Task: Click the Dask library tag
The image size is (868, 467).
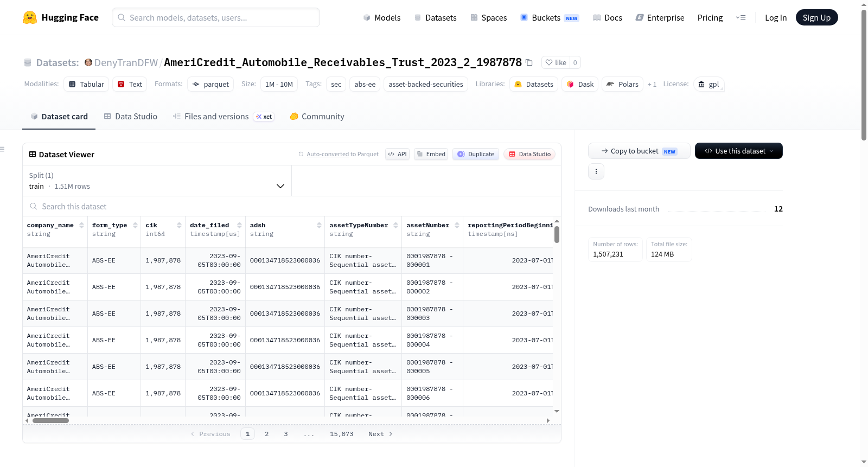Action: (580, 84)
